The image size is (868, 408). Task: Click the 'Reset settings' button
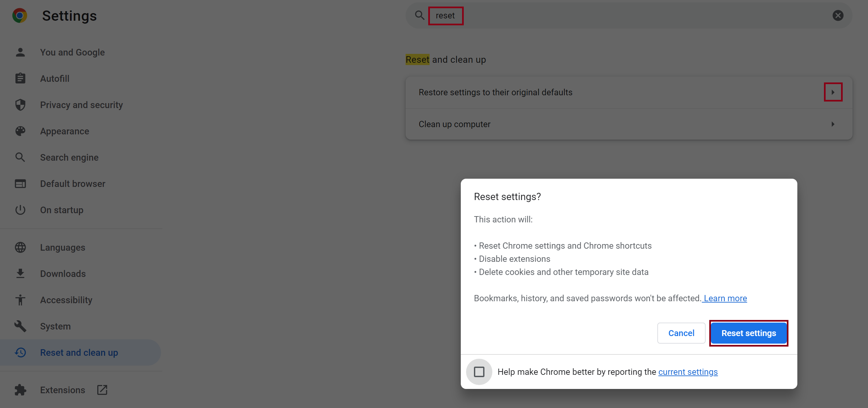(749, 333)
